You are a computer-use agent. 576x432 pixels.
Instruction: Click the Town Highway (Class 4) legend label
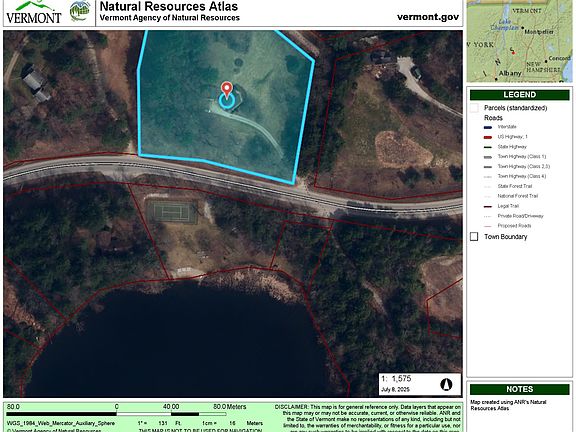[x=522, y=176]
